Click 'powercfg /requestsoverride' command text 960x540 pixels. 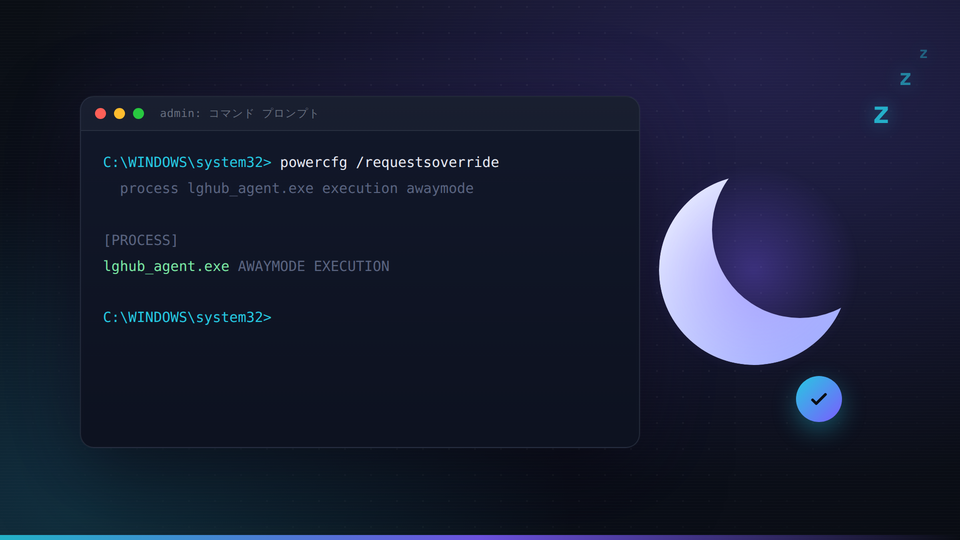[389, 162]
